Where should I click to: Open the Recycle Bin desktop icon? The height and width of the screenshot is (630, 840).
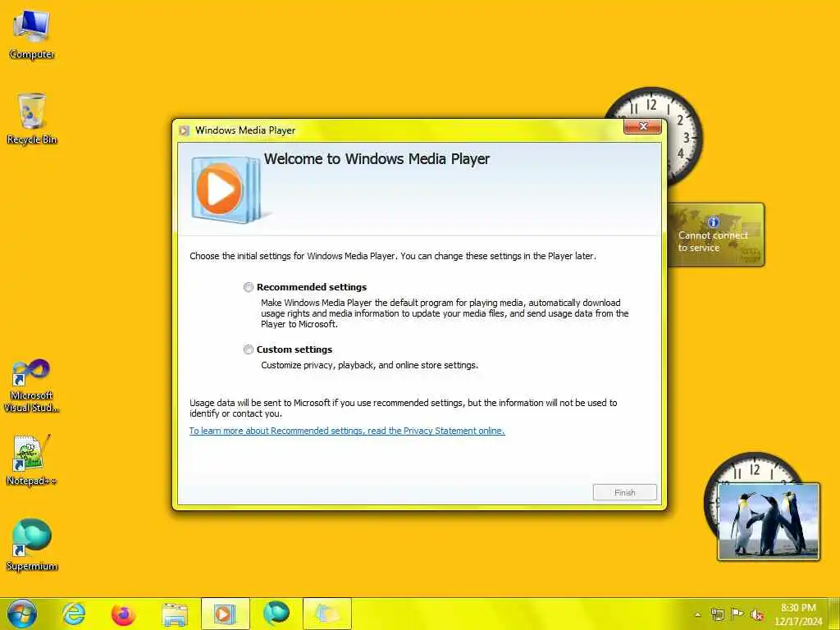(x=32, y=119)
